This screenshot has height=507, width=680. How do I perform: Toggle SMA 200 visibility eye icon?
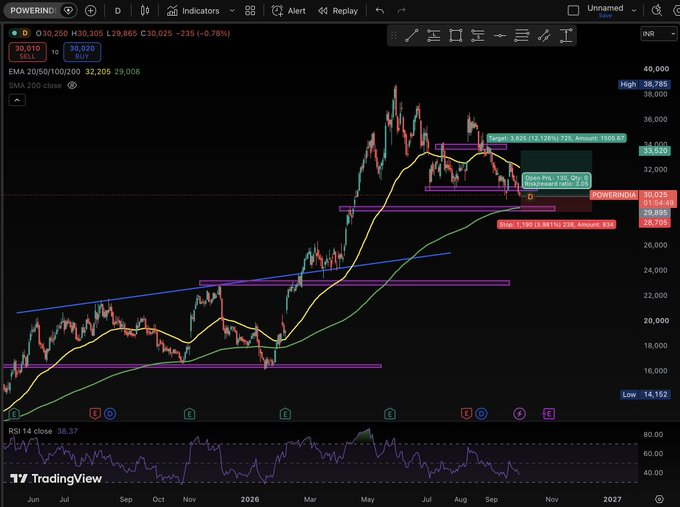(x=72, y=85)
